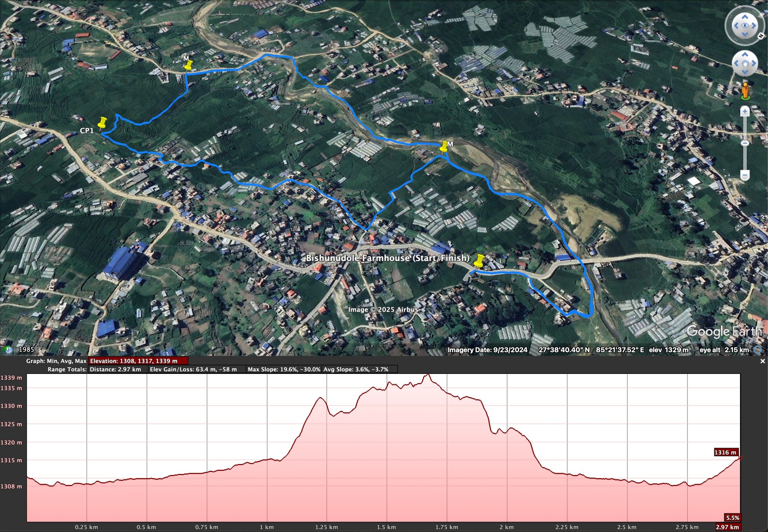768x532 pixels.
Task: Click the look-right arrow on the eye joystick
Action: point(754,26)
